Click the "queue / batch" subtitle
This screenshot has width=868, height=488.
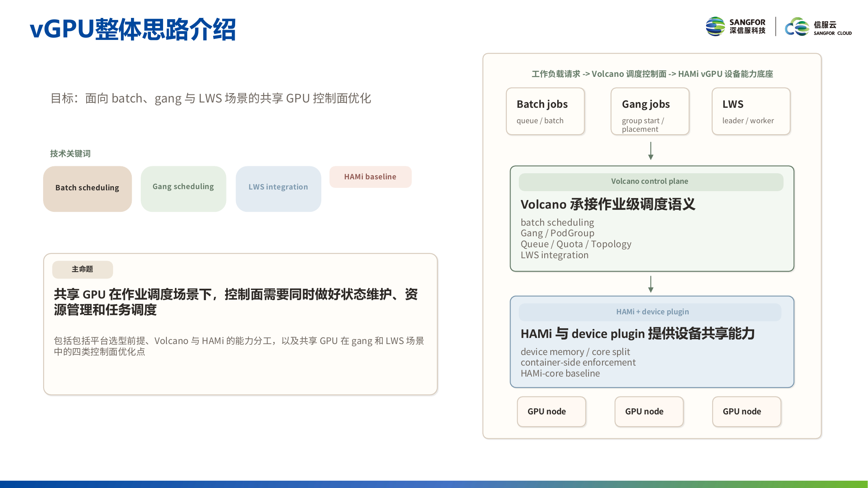tap(540, 121)
